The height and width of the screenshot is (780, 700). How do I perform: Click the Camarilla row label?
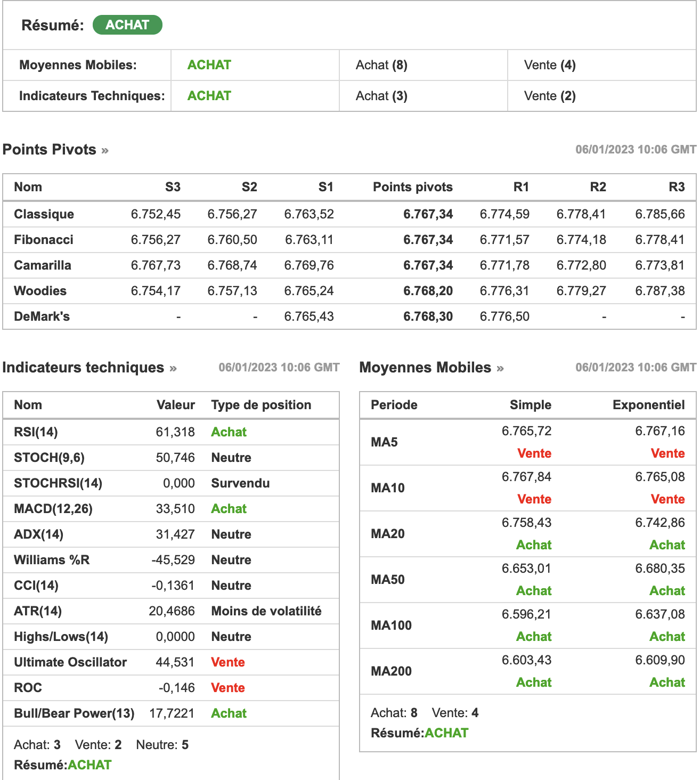[x=43, y=265]
